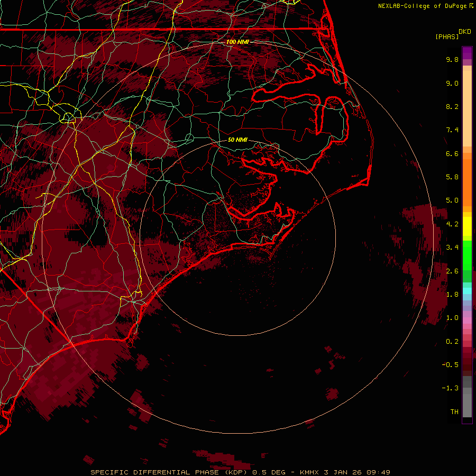476x476 pixels.
Task: Click the 3.4 value on the legend
Action: [x=452, y=248]
